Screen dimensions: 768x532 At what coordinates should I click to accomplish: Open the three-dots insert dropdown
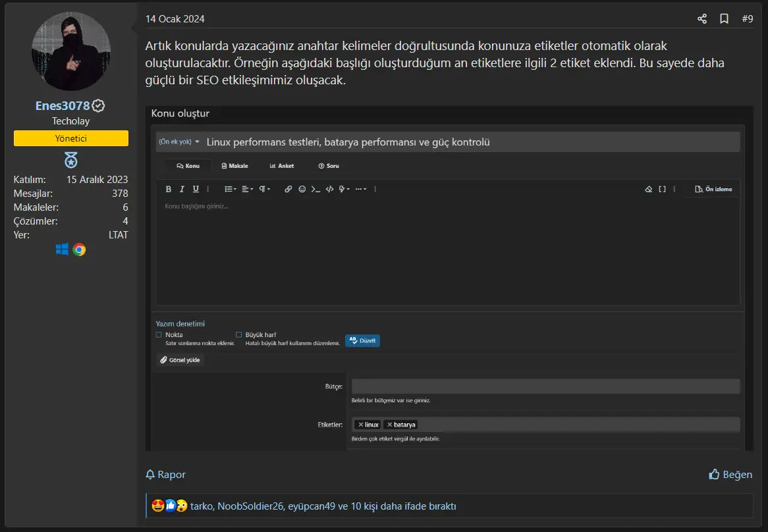361,189
